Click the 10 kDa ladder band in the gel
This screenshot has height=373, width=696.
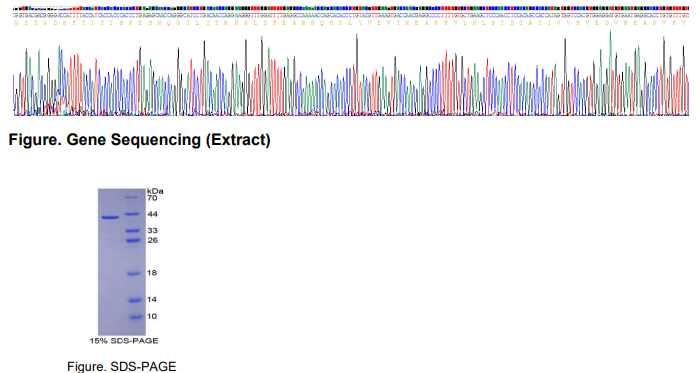pyautogui.click(x=135, y=317)
